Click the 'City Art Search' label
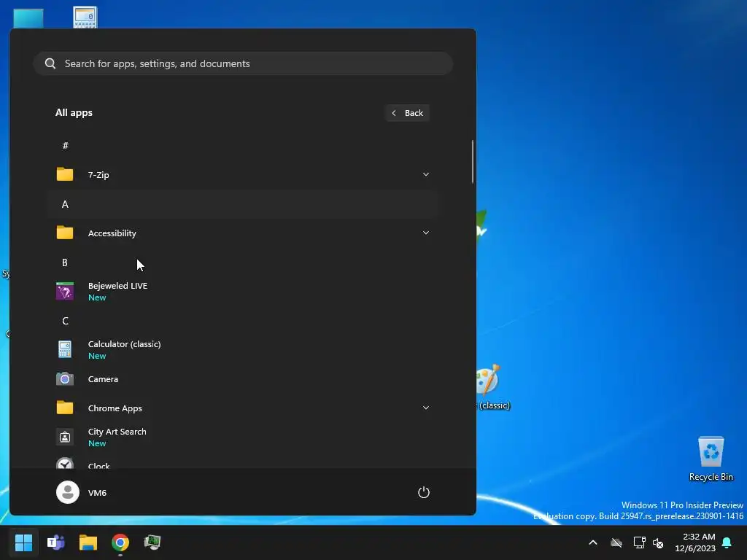 tap(117, 432)
